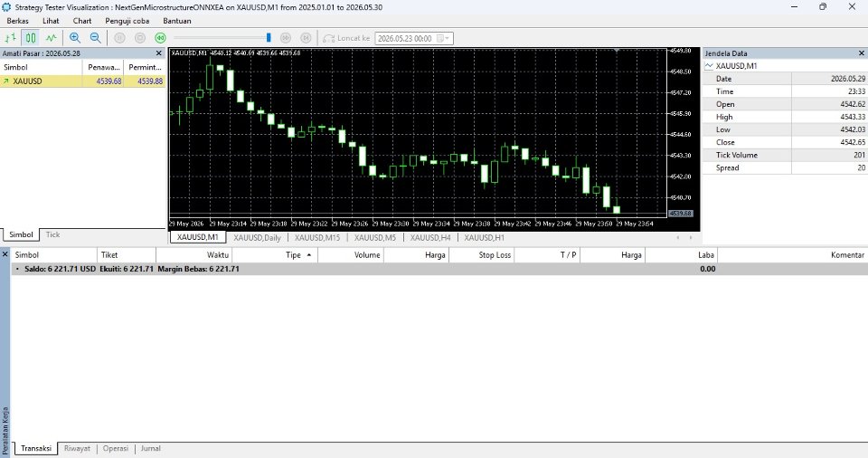Switch chart to line chart mode
The height and width of the screenshot is (458, 868).
[51, 38]
